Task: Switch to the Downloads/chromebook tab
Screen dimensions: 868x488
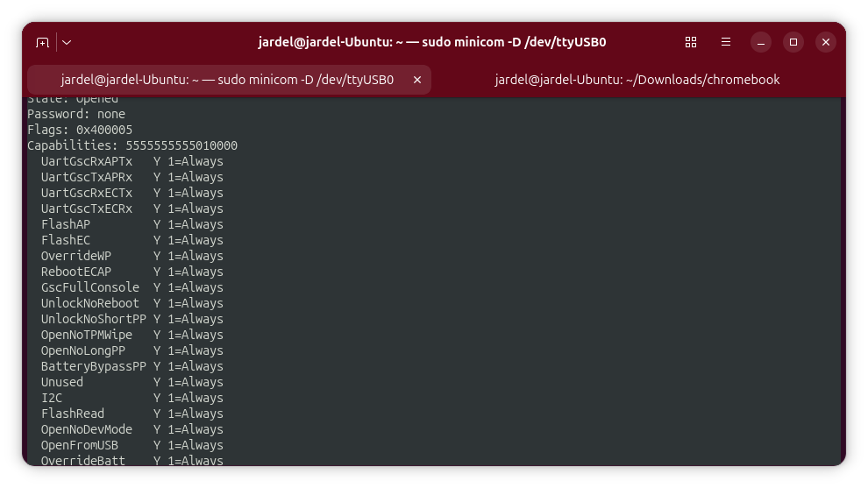Action: [x=637, y=80]
